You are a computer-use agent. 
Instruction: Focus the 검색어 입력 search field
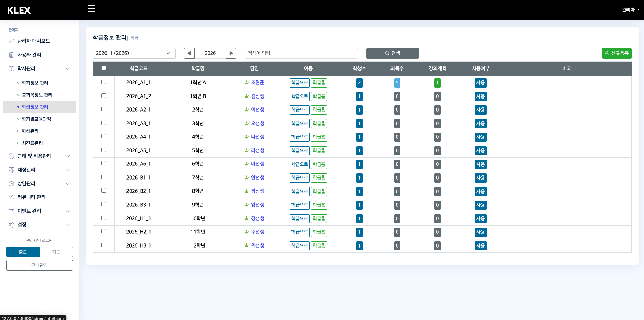(301, 53)
